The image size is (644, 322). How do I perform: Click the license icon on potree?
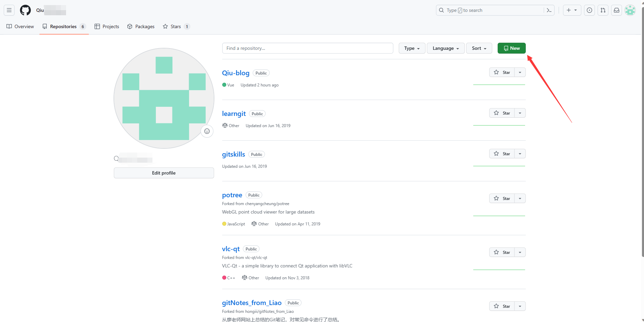click(254, 224)
